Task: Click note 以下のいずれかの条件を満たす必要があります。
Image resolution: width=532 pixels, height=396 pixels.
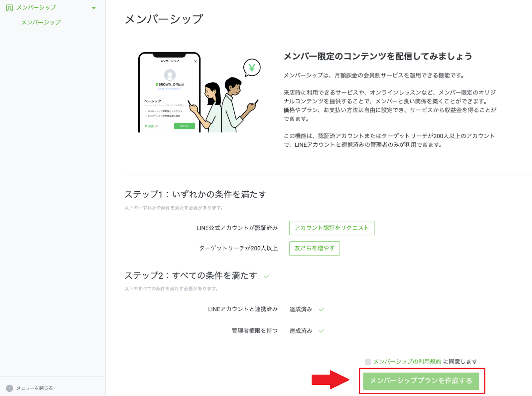Action: [x=174, y=208]
